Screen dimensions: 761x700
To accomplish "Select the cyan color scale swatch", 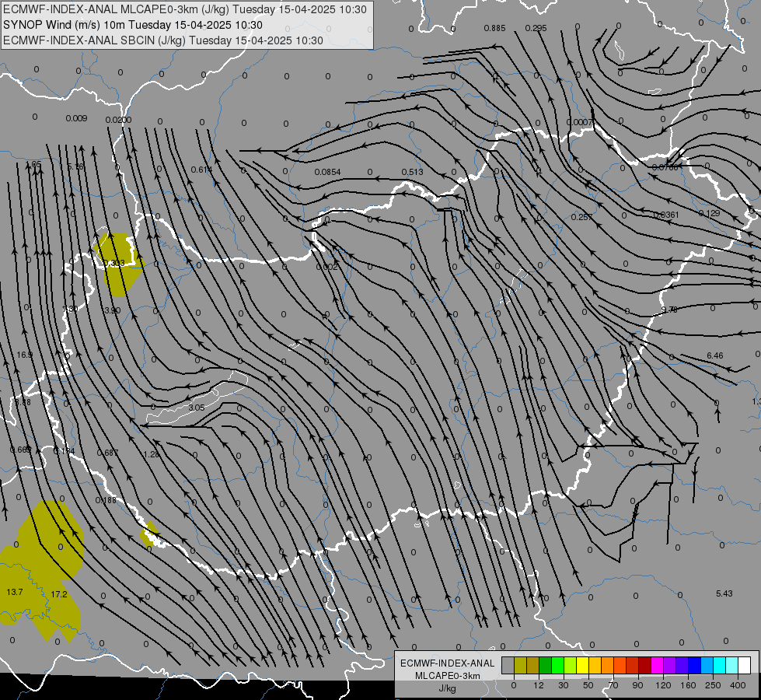I will pos(719,665).
